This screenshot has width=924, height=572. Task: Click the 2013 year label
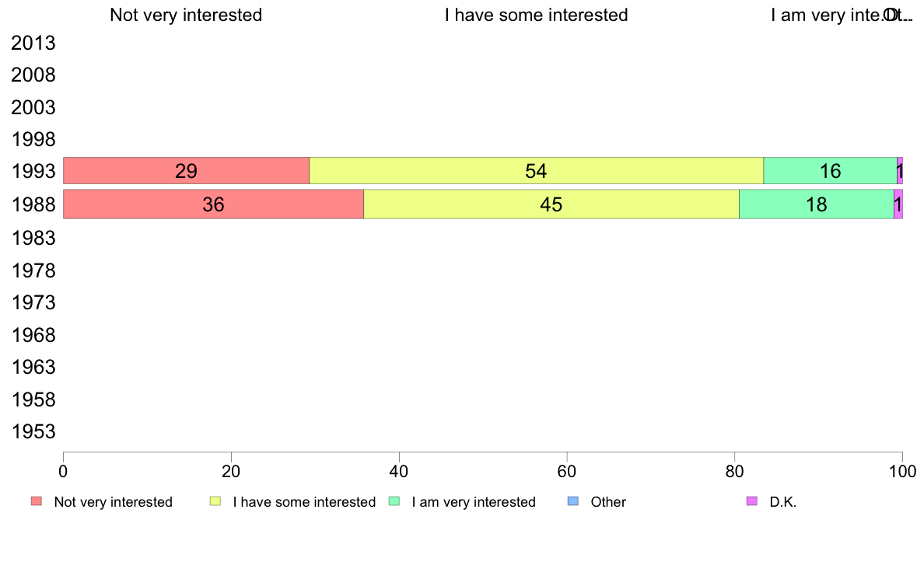[33, 43]
